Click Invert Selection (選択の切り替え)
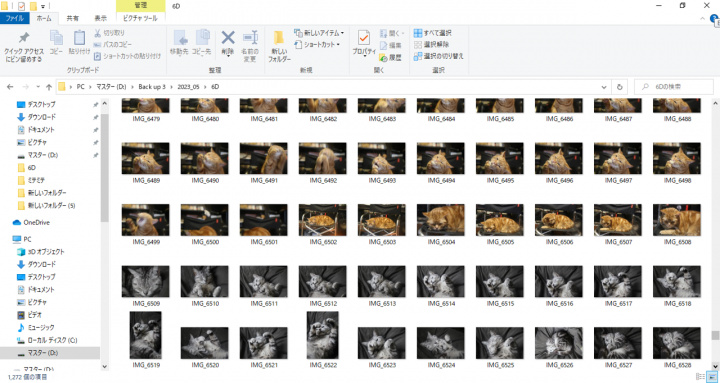Viewport: 720px width, 383px height. coord(439,56)
